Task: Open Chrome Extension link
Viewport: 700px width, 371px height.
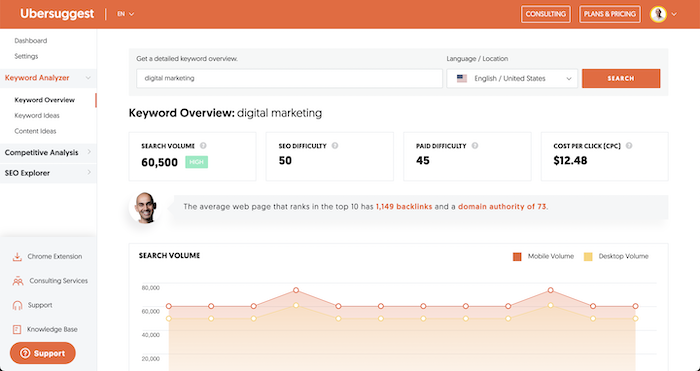Action: point(55,257)
